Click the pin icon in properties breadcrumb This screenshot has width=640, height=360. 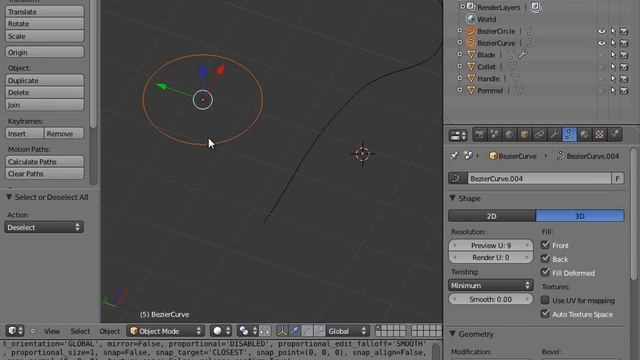(454, 156)
